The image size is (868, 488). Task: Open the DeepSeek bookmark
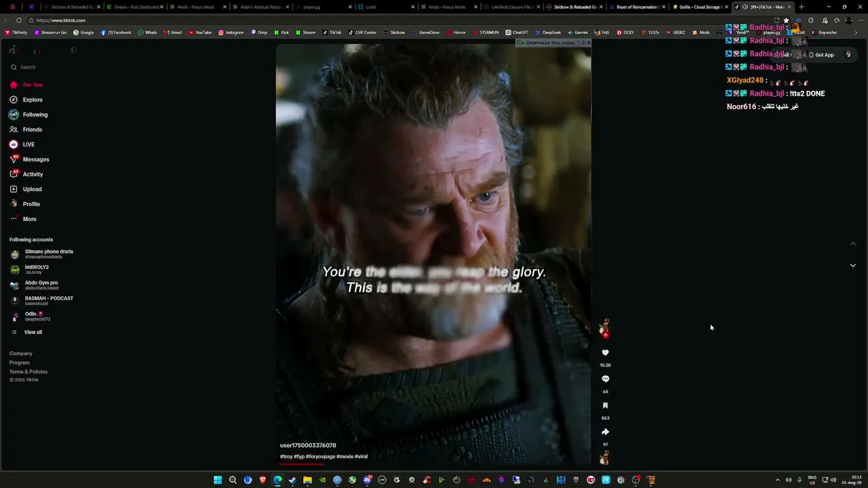click(x=548, y=33)
